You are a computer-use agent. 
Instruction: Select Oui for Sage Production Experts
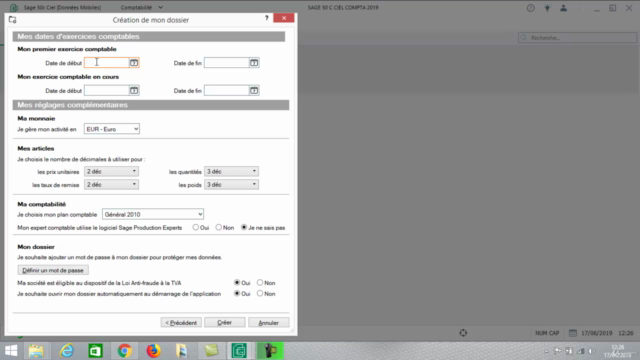click(196, 227)
